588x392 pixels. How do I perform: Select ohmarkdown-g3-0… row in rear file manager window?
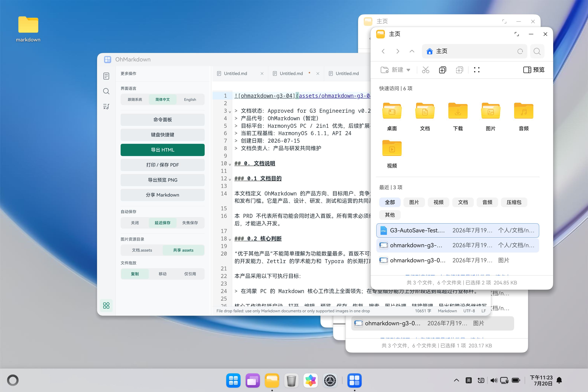(433, 323)
